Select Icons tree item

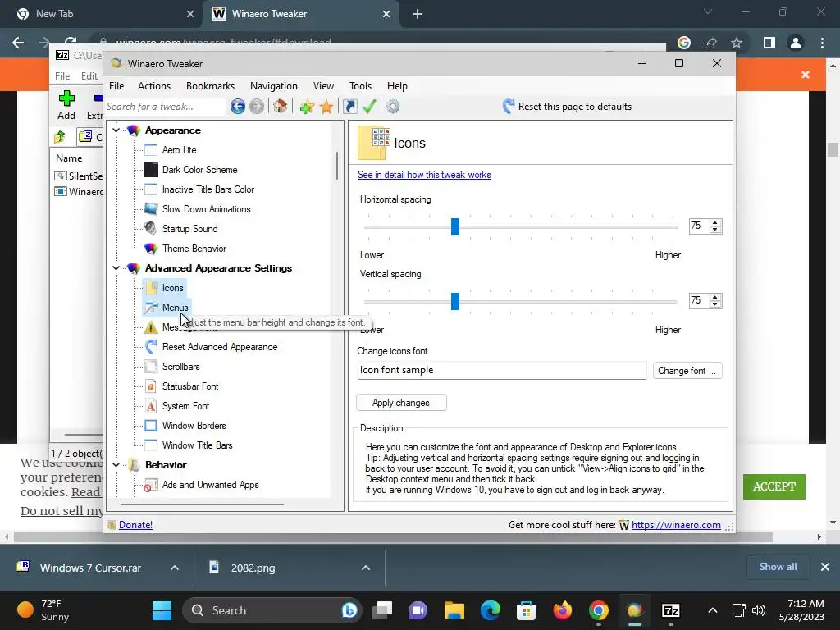[172, 288]
